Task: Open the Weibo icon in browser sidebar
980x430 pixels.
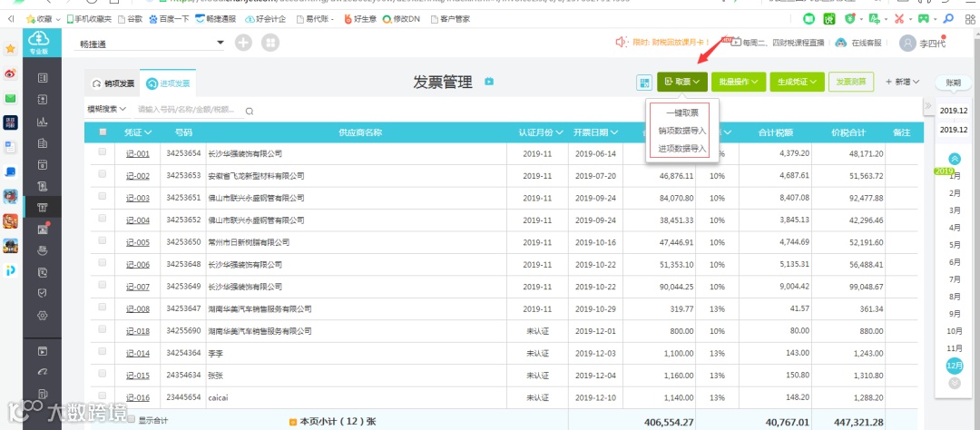Action: pyautogui.click(x=11, y=73)
